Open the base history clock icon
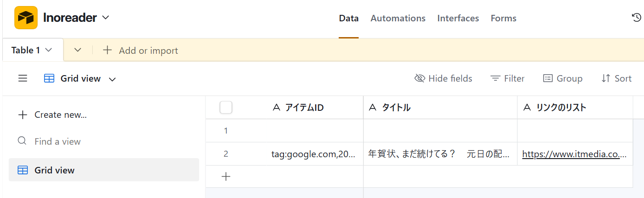 (637, 18)
